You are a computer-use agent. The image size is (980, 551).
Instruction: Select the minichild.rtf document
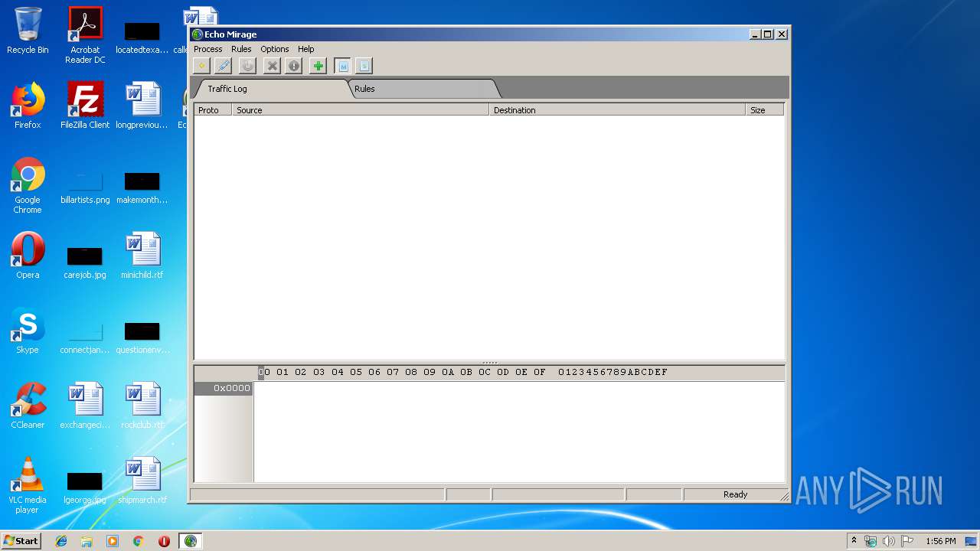(142, 255)
